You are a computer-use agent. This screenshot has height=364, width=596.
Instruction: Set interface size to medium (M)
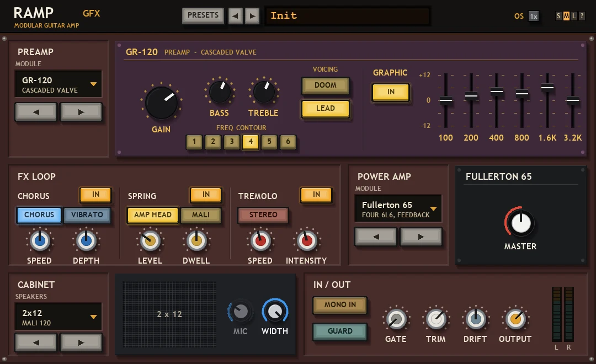pos(566,16)
